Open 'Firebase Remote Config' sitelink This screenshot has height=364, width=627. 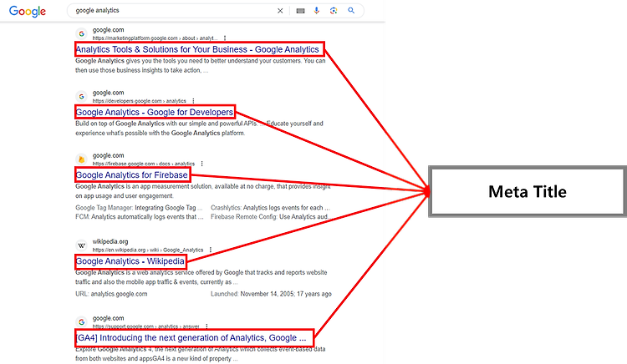point(244,217)
